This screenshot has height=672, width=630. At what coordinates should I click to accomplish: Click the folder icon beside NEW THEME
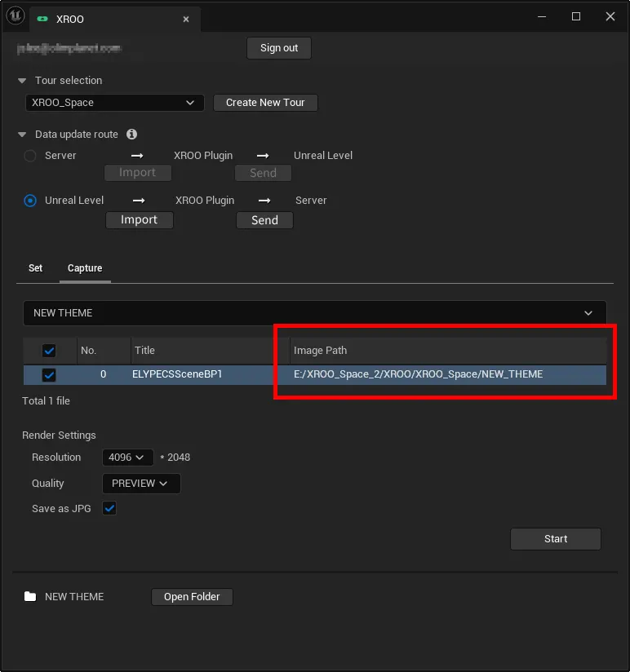point(30,597)
